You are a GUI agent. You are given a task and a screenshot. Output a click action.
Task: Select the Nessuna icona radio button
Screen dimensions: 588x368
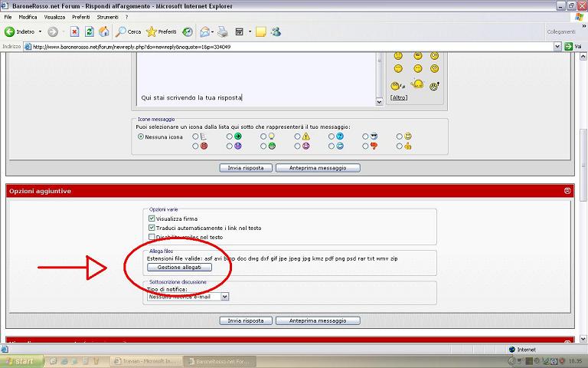[141, 136]
